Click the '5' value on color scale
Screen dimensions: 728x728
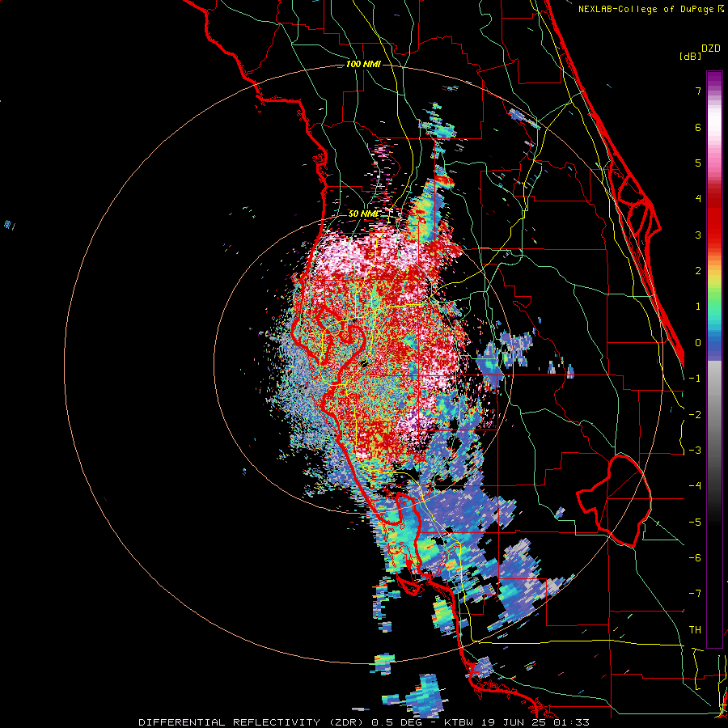click(x=698, y=163)
